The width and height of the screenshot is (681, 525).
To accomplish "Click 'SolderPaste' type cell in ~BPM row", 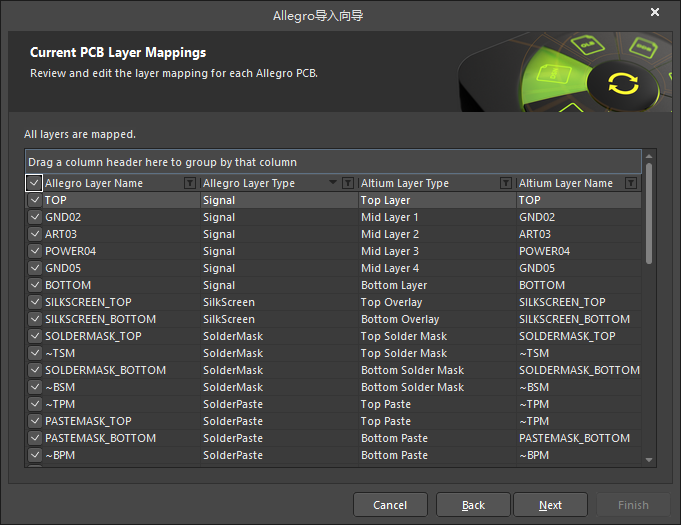I will (279, 455).
